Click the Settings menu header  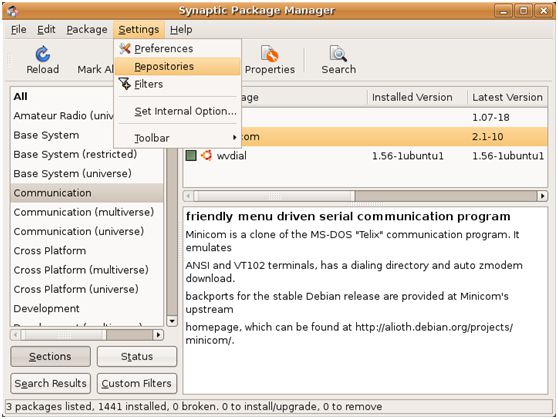138,30
